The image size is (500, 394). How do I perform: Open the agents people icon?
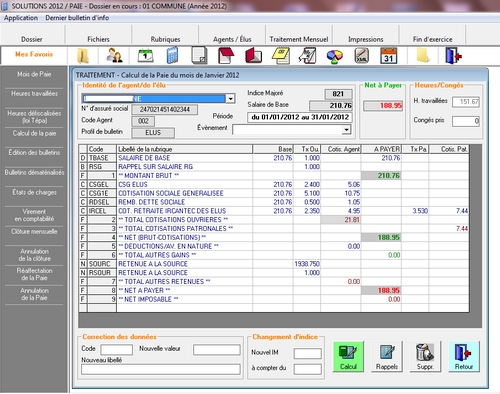click(114, 55)
